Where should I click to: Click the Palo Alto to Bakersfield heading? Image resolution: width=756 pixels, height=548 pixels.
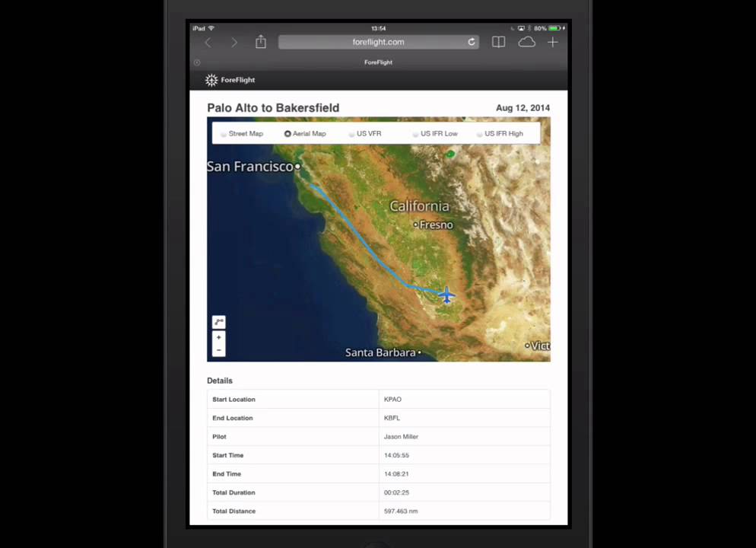(x=273, y=108)
